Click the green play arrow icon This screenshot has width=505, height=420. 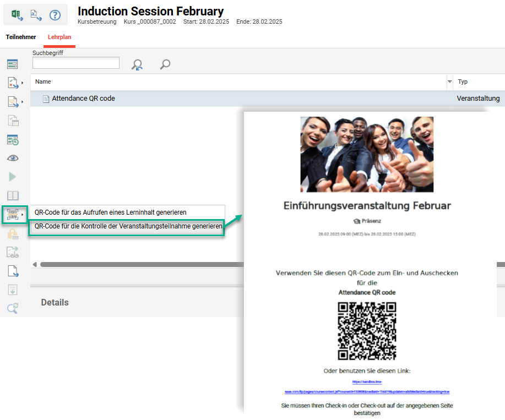12,177
